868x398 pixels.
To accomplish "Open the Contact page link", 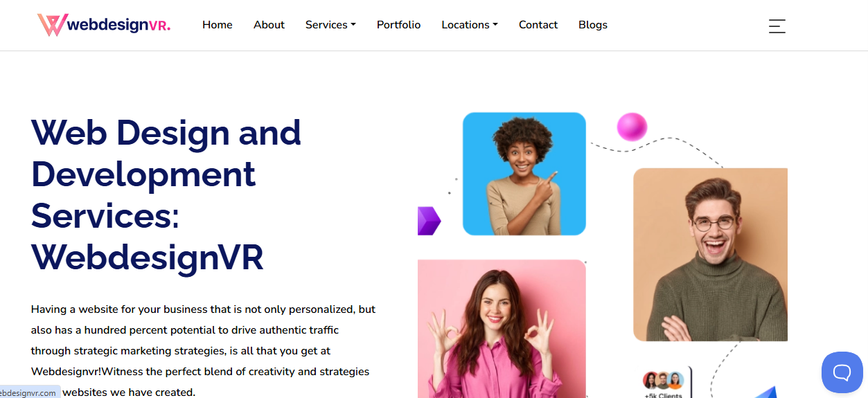I will click(x=538, y=25).
